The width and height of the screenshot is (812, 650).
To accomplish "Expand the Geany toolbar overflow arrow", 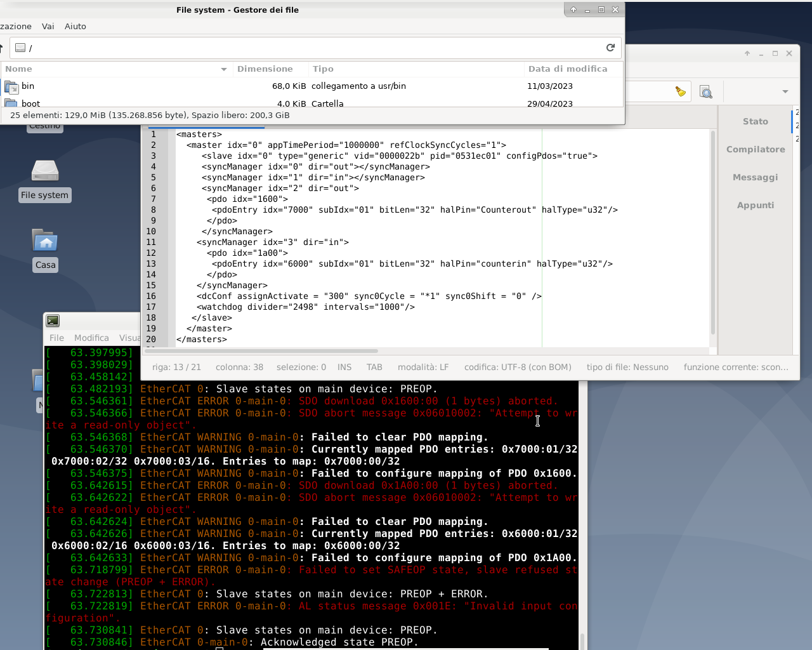I will 785,92.
